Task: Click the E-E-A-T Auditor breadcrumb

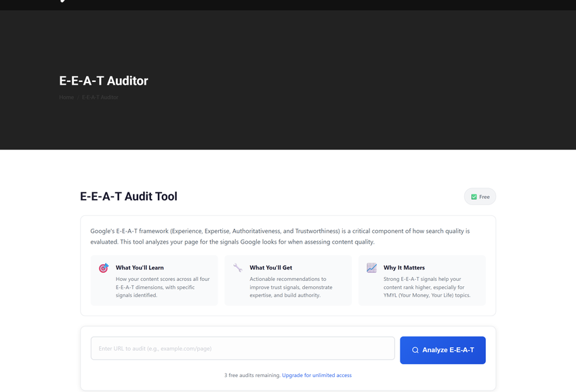Action: pyautogui.click(x=100, y=97)
